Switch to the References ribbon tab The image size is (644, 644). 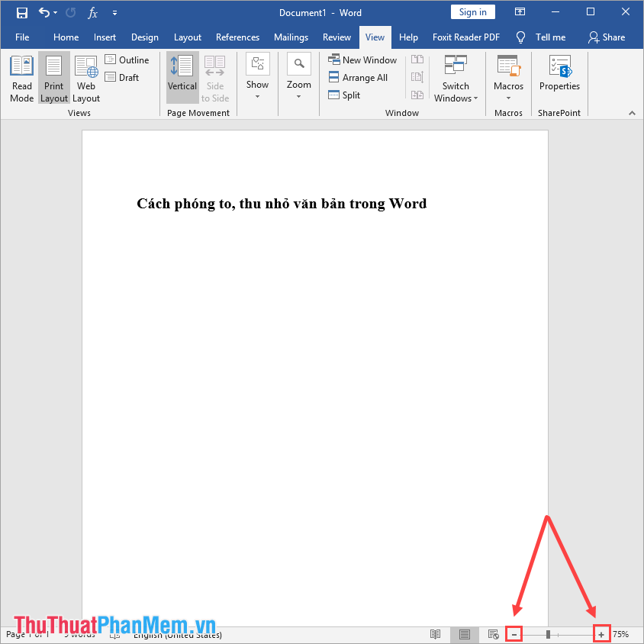click(237, 37)
